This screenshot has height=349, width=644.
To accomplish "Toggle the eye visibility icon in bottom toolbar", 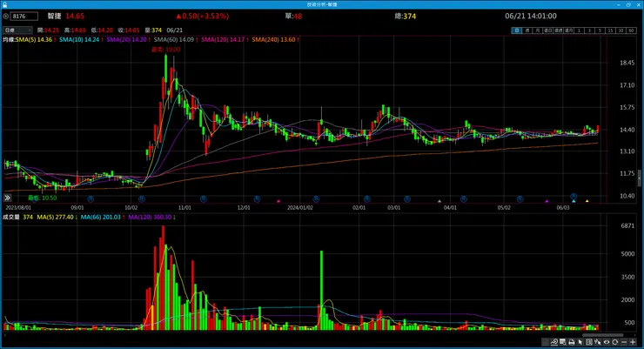I will click(x=607, y=342).
